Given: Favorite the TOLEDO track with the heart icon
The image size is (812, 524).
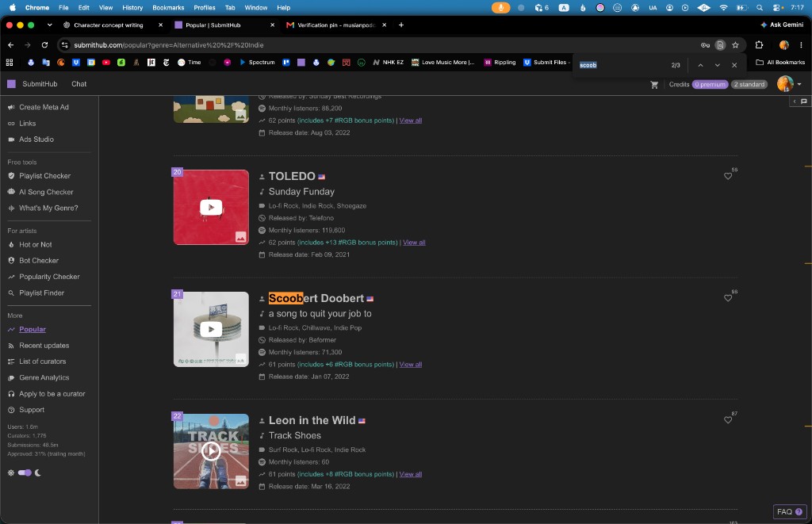Looking at the screenshot, I should 728,176.
